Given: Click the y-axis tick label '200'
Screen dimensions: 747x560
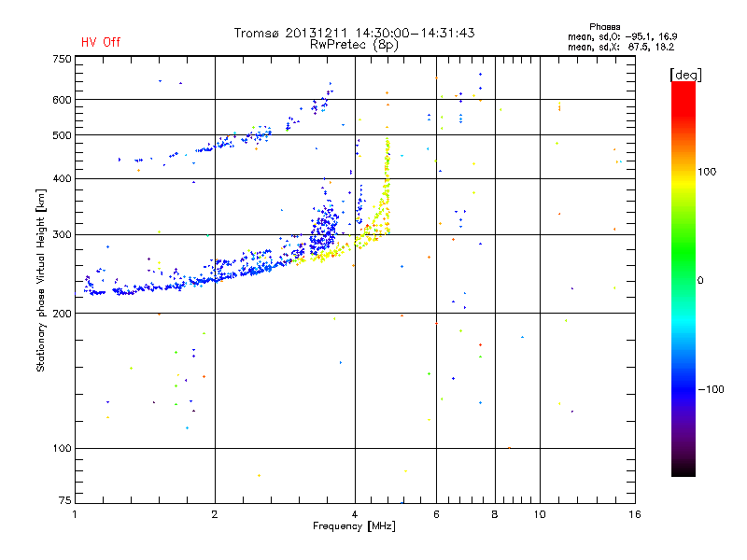Looking at the screenshot, I should click(x=62, y=313).
